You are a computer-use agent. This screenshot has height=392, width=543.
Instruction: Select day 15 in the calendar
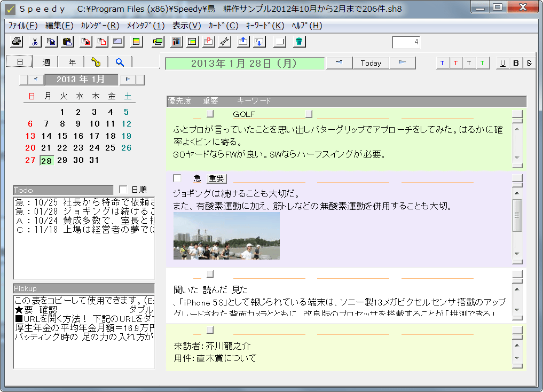point(62,136)
